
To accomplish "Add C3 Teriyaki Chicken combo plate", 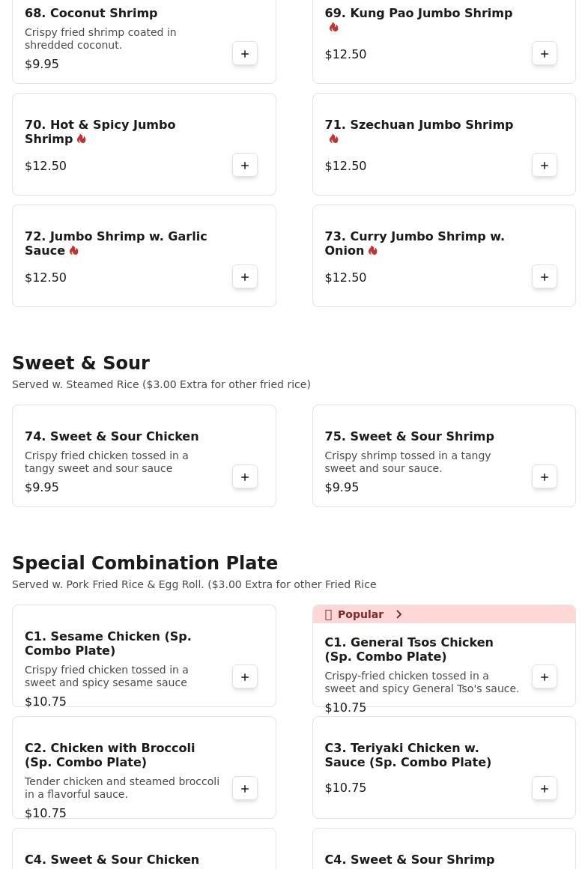I will 545,789.
